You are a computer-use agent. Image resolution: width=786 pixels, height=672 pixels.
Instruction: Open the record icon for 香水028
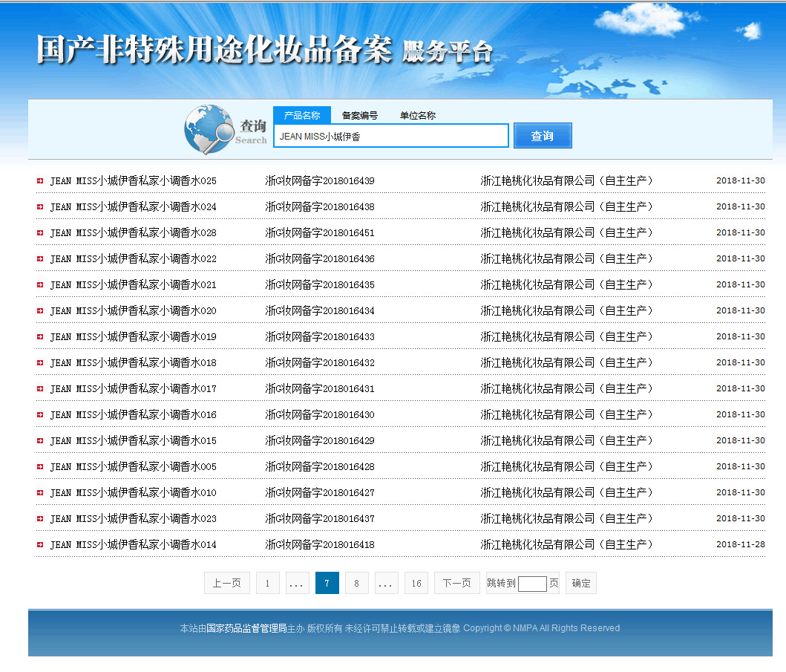(x=39, y=232)
